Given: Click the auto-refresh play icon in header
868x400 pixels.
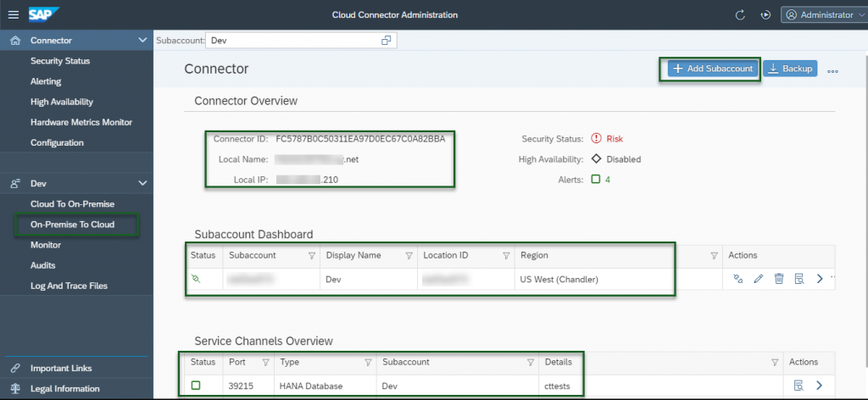Looking at the screenshot, I should pyautogui.click(x=765, y=15).
